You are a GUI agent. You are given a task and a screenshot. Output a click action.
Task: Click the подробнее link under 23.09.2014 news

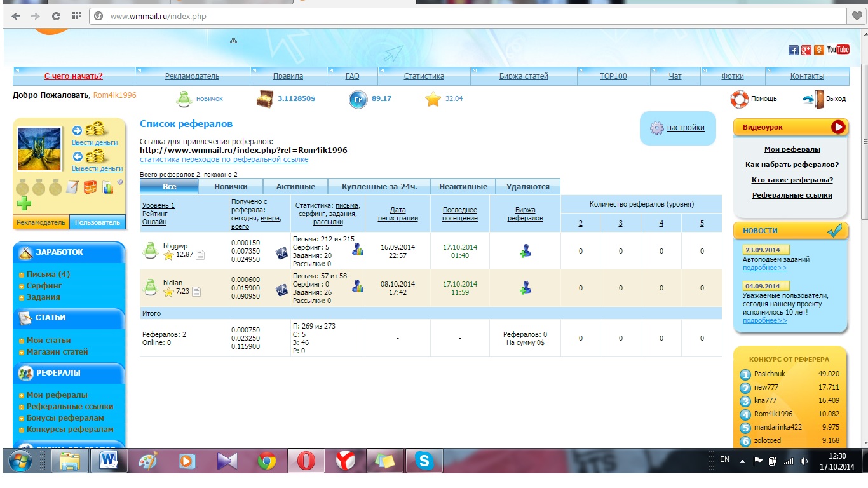pyautogui.click(x=765, y=268)
